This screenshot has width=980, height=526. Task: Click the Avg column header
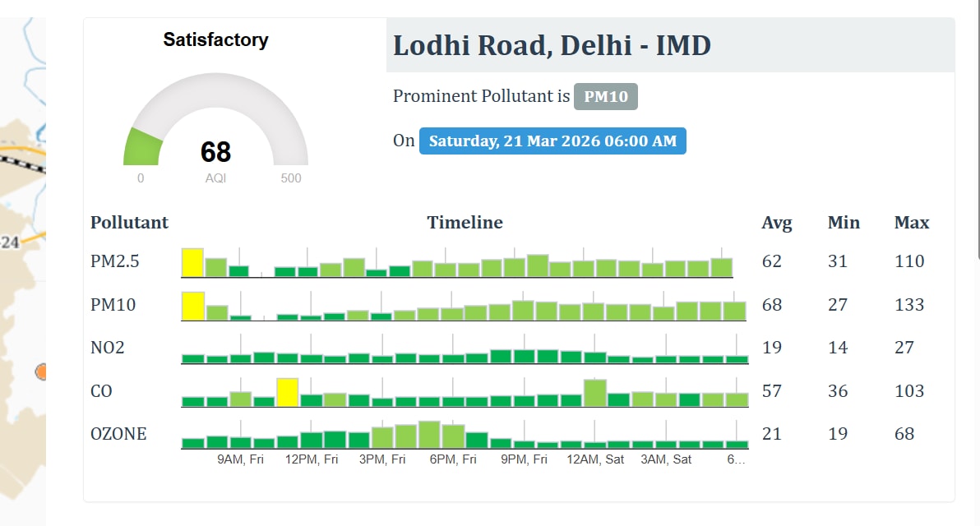point(777,223)
